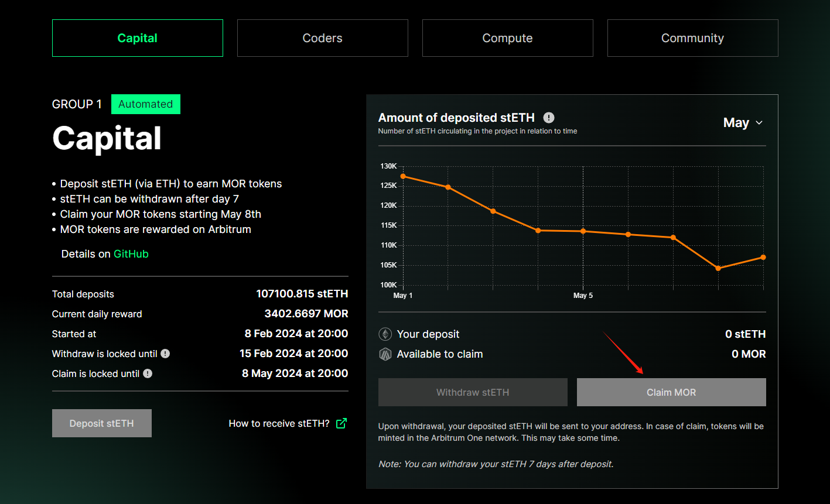Viewport: 830px width, 504px height.
Task: Click the MOR icon beside Available to claim
Action: coord(385,354)
